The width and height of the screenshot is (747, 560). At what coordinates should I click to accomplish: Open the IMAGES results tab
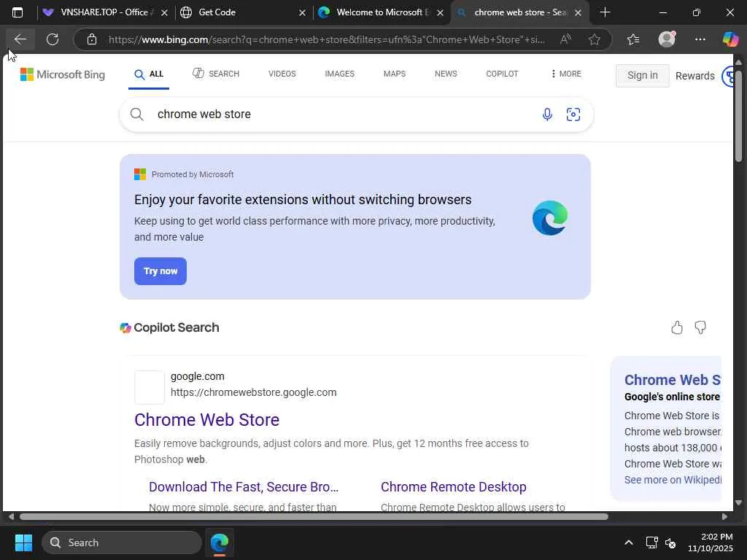tap(339, 74)
